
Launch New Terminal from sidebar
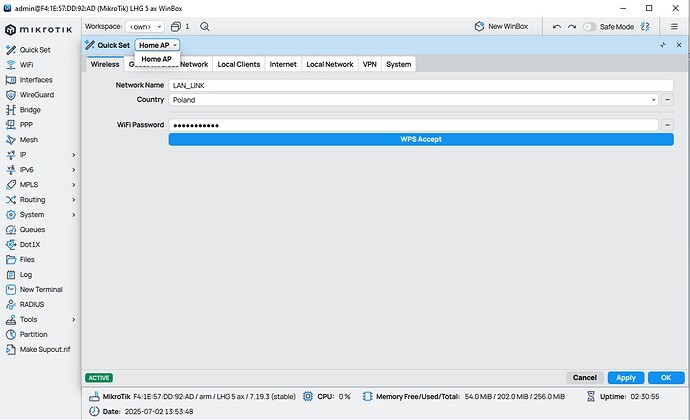pyautogui.click(x=34, y=289)
